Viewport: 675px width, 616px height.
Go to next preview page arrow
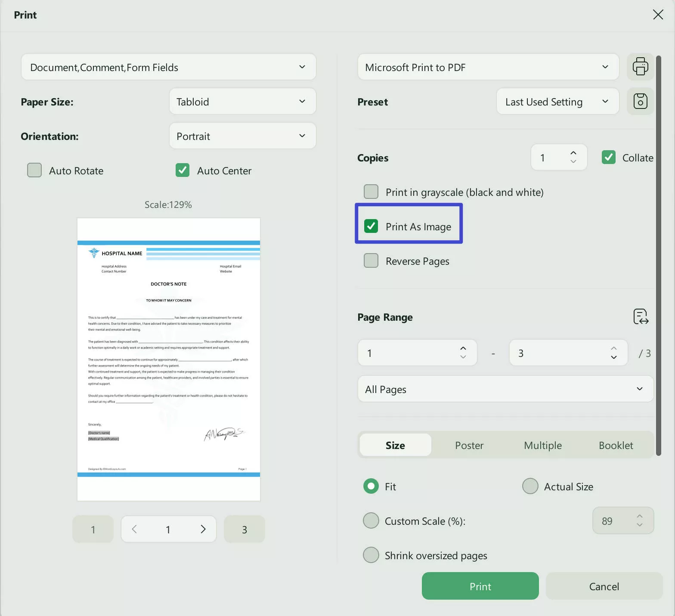[x=203, y=529]
